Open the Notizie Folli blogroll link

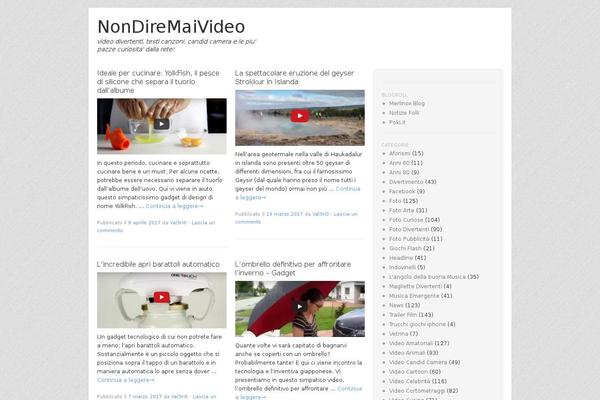(x=404, y=113)
